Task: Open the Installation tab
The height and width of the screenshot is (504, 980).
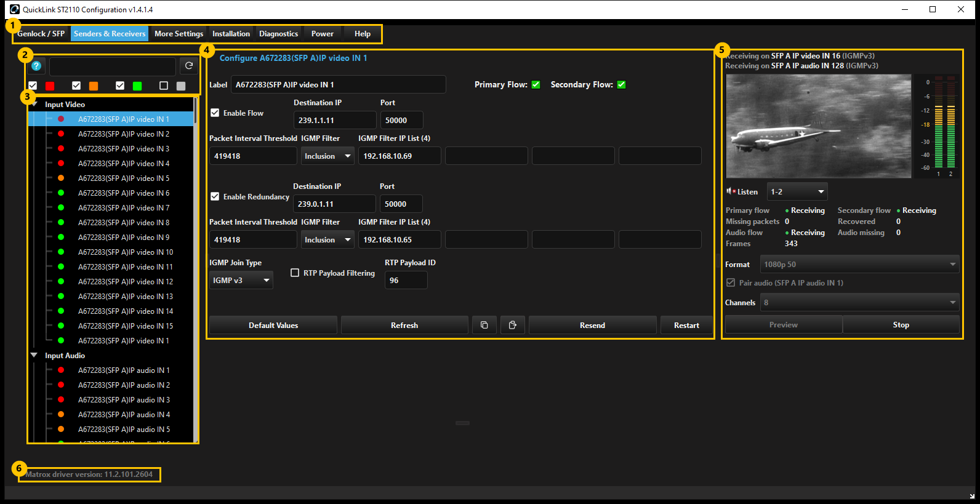Action: [231, 34]
